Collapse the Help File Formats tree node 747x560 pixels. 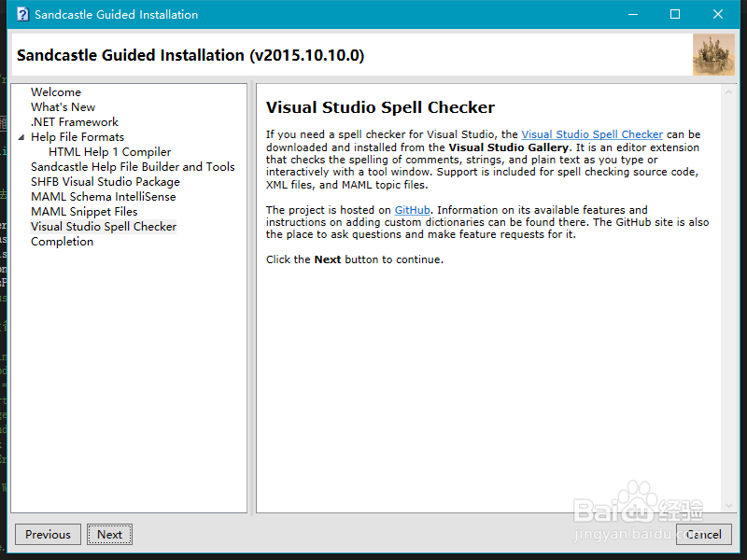point(21,137)
